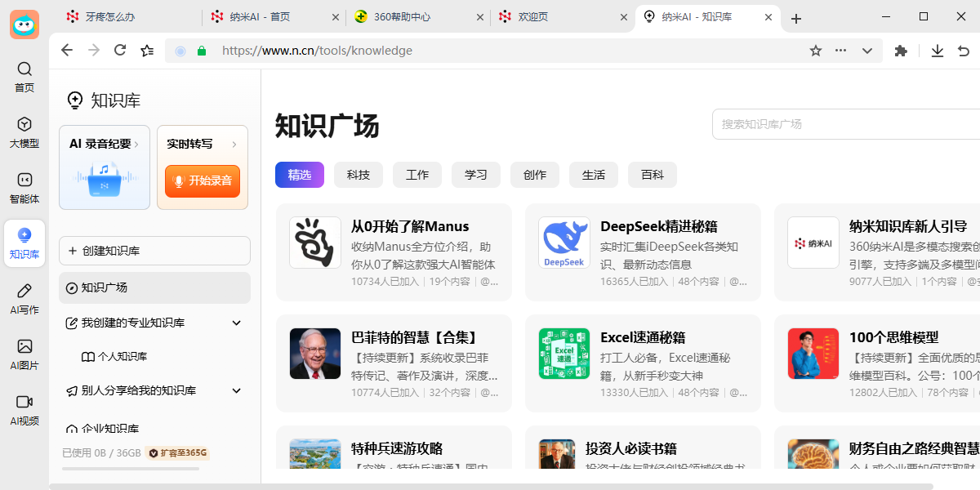The height and width of the screenshot is (490, 980).
Task: Toggle the 精选 category chip
Action: [x=299, y=174]
